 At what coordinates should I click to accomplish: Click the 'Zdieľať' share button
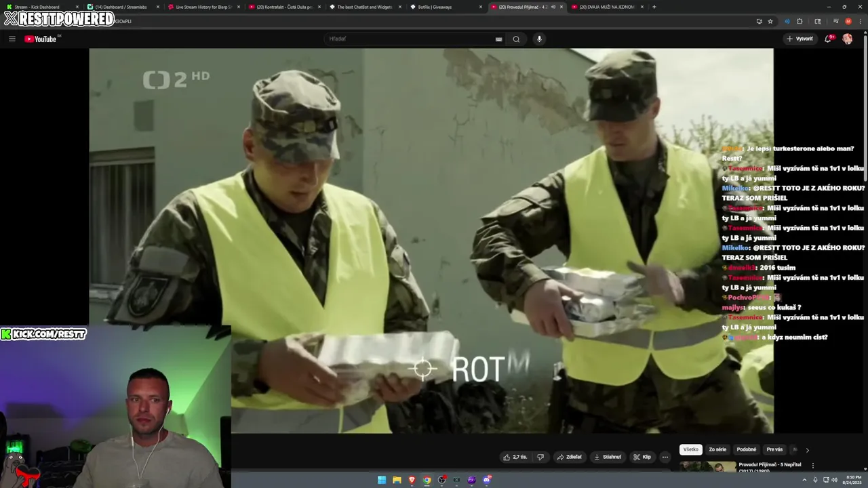[570, 457]
